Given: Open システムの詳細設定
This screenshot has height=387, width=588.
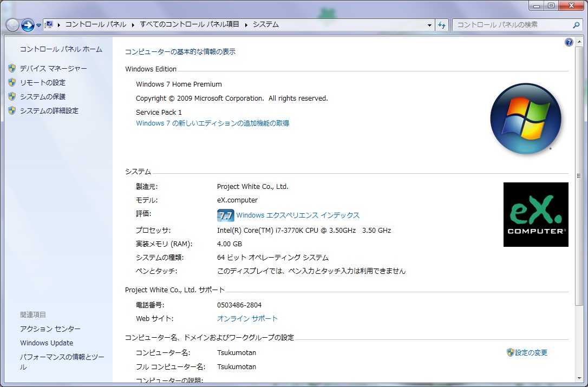Looking at the screenshot, I should [49, 111].
